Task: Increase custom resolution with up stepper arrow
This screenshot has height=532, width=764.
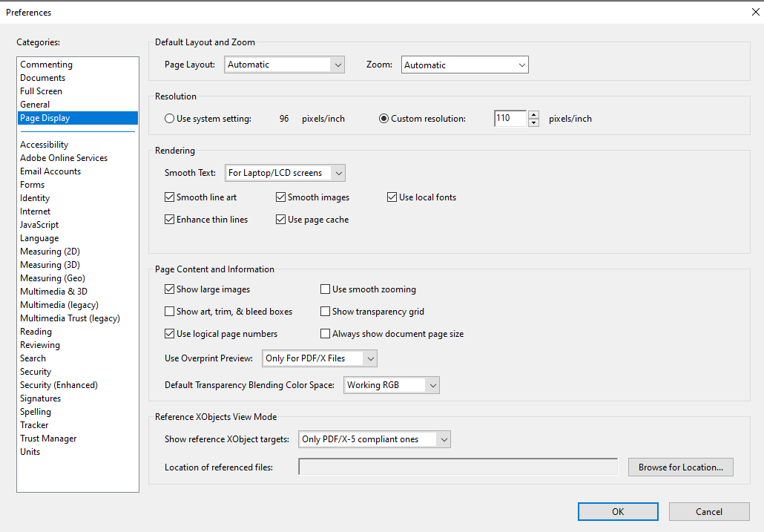Action: tap(533, 114)
